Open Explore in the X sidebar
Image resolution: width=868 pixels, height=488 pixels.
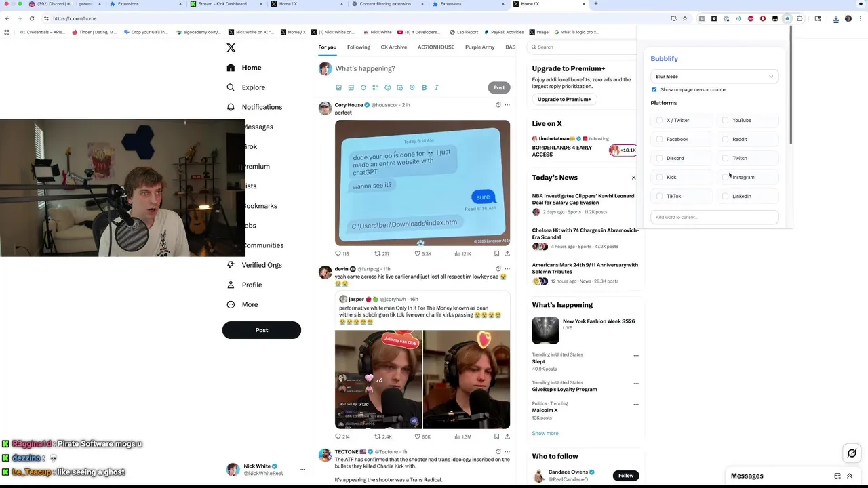click(x=245, y=87)
